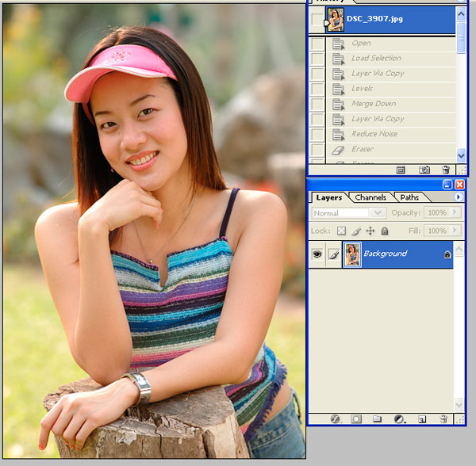Image resolution: width=476 pixels, height=466 pixels.
Task: Select the Eraser history state
Action: [x=391, y=150]
